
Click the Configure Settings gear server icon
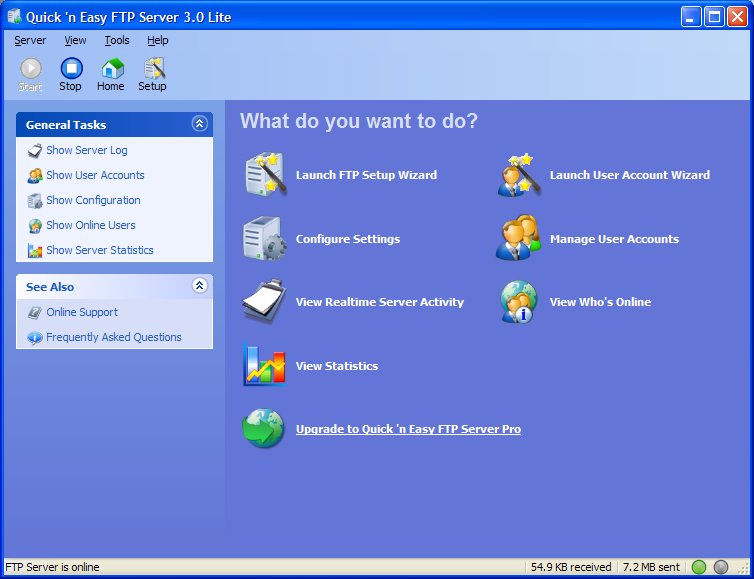264,239
